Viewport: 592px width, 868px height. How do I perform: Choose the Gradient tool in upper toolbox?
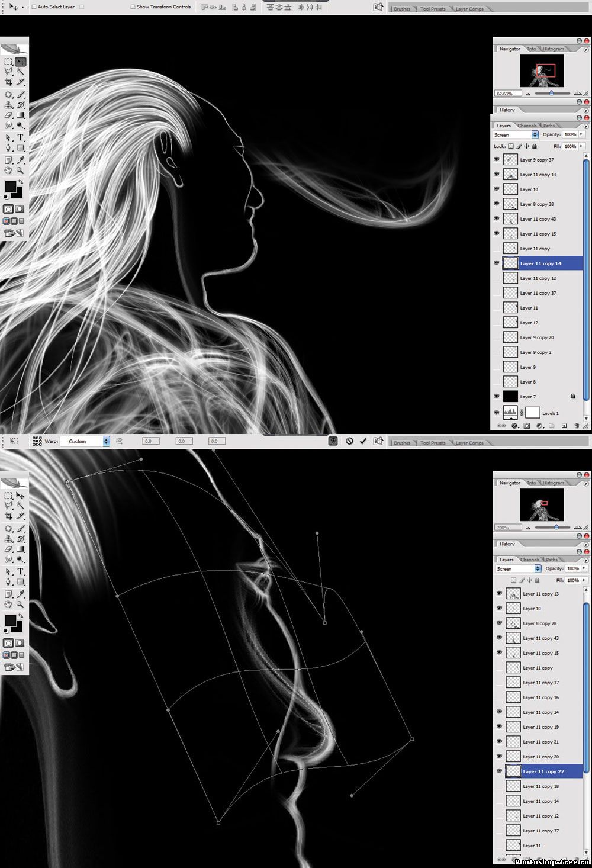point(20,115)
